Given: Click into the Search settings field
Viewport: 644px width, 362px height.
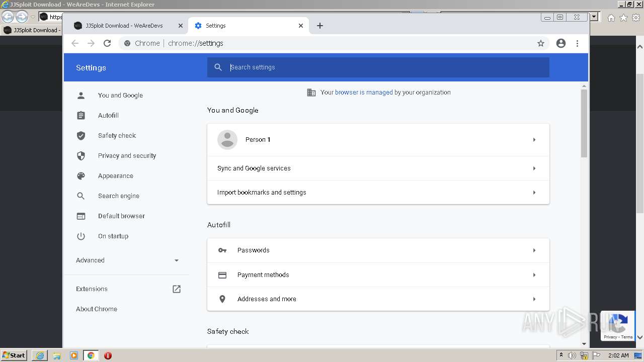Looking at the screenshot, I should (378, 67).
